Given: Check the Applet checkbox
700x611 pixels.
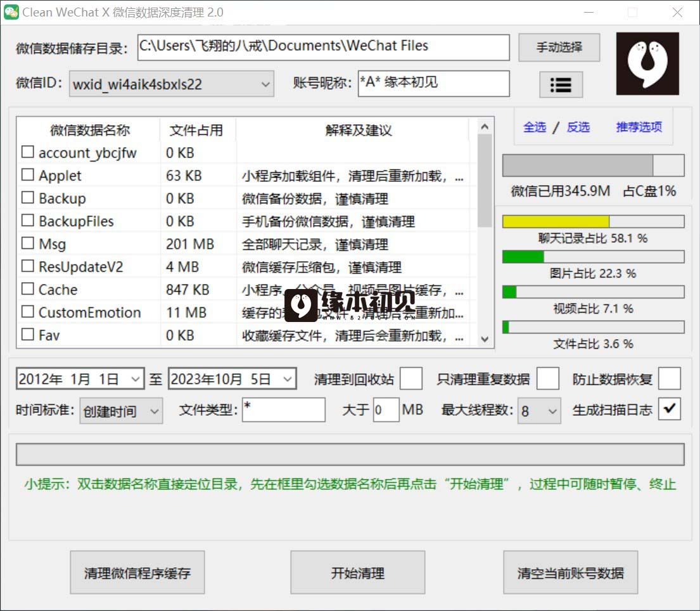Looking at the screenshot, I should point(28,174).
